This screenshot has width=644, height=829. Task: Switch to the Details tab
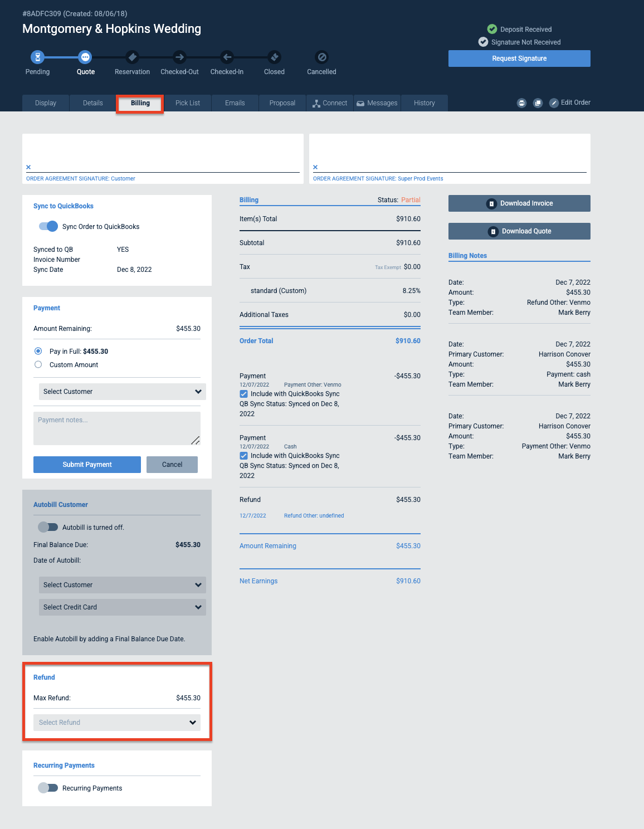tap(93, 103)
